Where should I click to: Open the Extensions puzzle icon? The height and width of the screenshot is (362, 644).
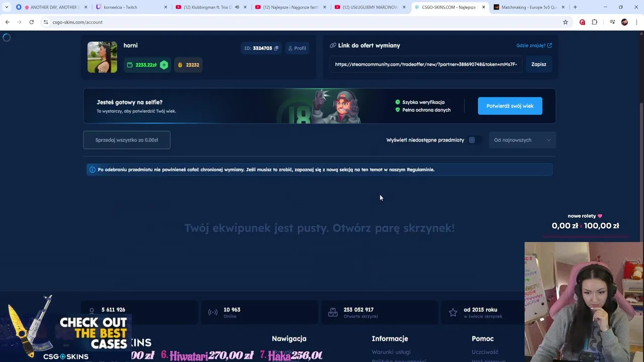point(595,22)
